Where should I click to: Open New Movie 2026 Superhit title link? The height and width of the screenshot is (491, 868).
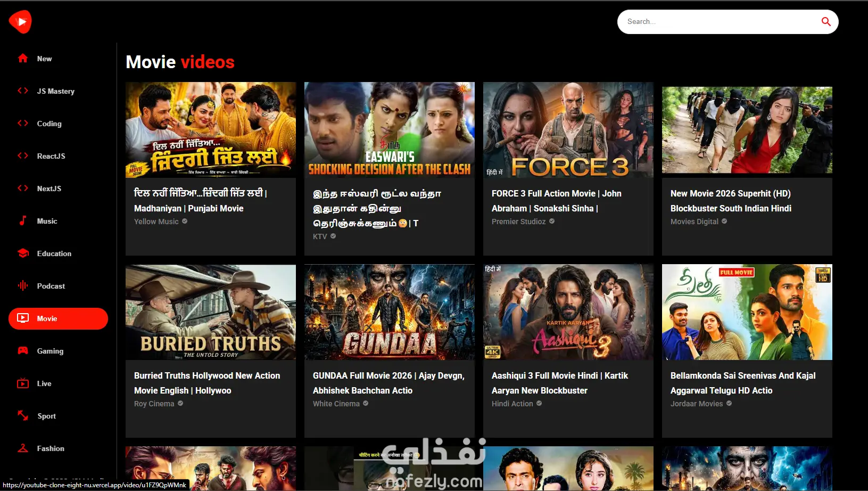(731, 201)
